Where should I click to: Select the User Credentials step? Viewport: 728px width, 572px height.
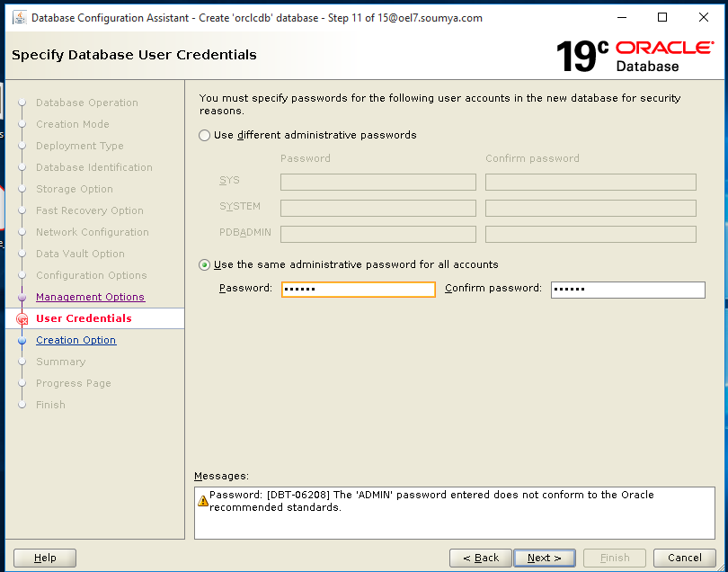84,318
